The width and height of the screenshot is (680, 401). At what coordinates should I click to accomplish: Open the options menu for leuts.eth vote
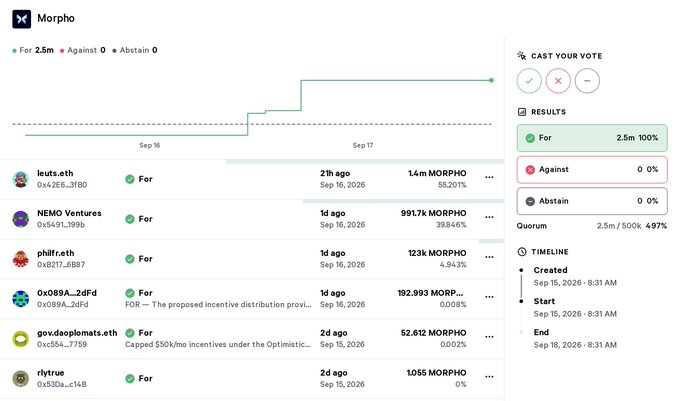click(489, 177)
